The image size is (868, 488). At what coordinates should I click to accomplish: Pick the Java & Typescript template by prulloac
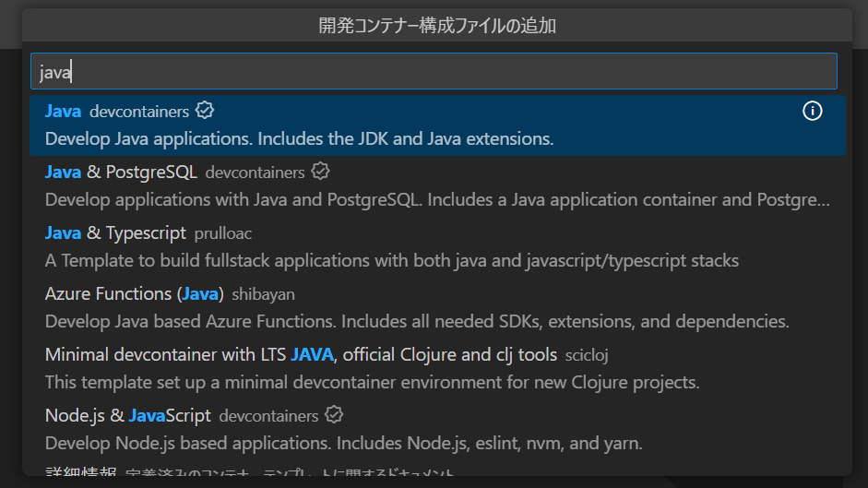coord(437,247)
